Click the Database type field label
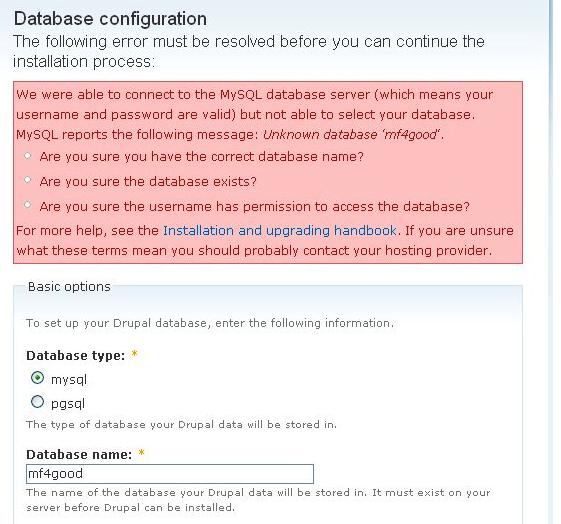 pos(75,356)
